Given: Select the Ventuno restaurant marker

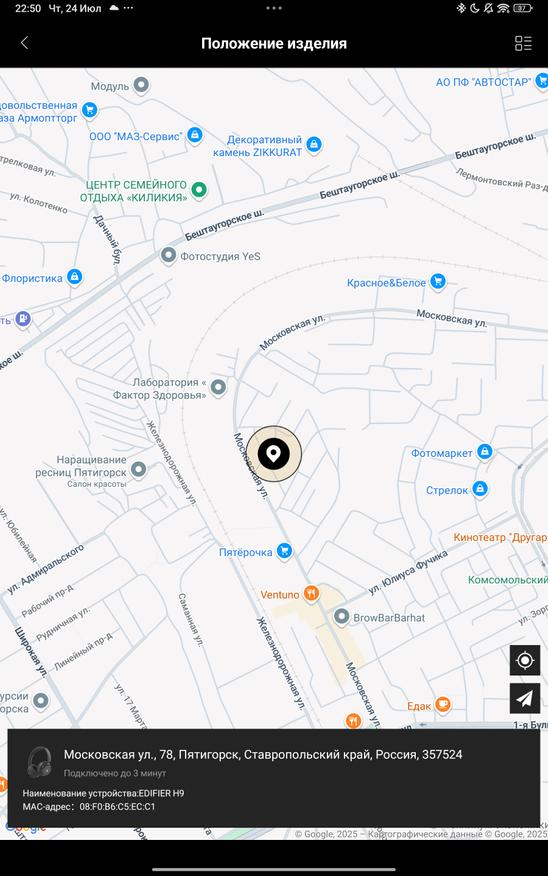Looking at the screenshot, I should pyautogui.click(x=311, y=594).
